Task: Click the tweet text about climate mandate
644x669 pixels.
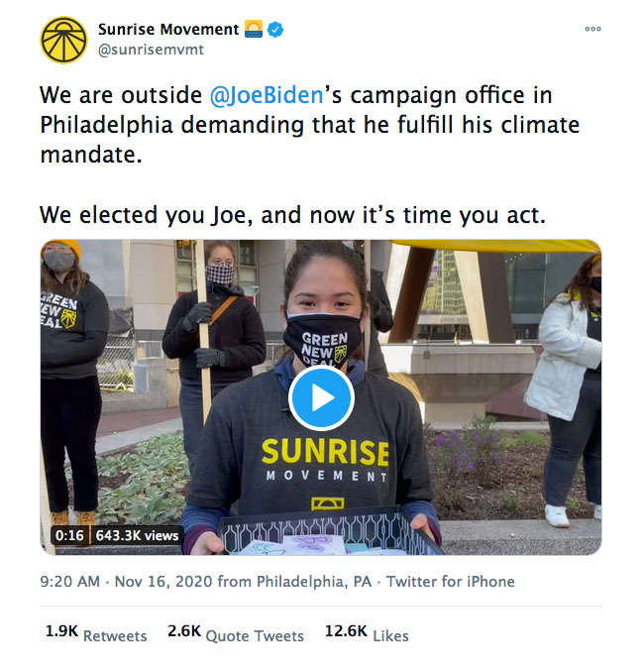Action: tap(310, 125)
